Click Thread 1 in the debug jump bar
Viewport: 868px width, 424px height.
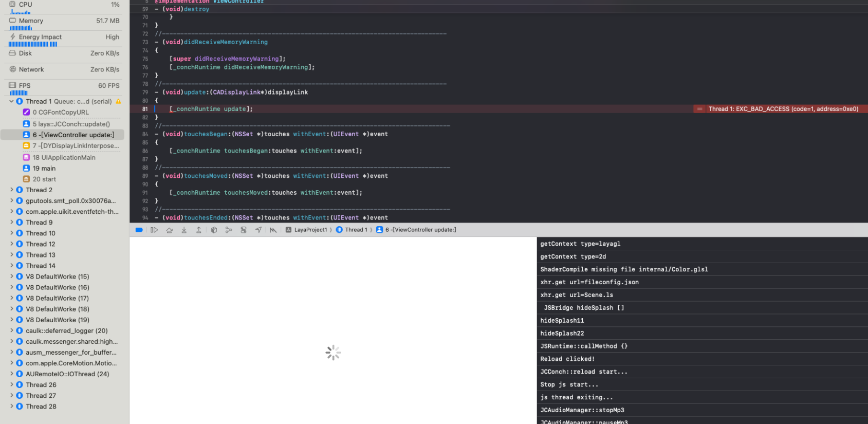(x=356, y=230)
